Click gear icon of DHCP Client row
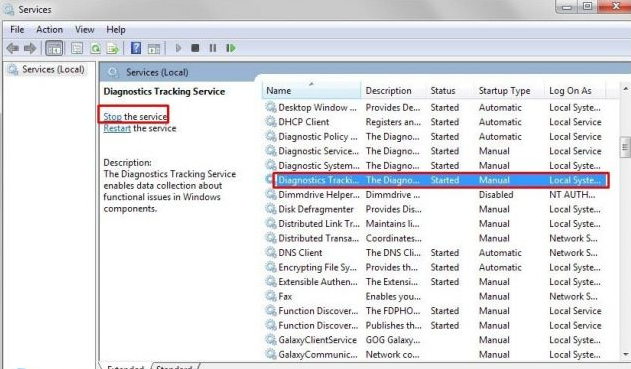631x369 pixels. tap(271, 122)
